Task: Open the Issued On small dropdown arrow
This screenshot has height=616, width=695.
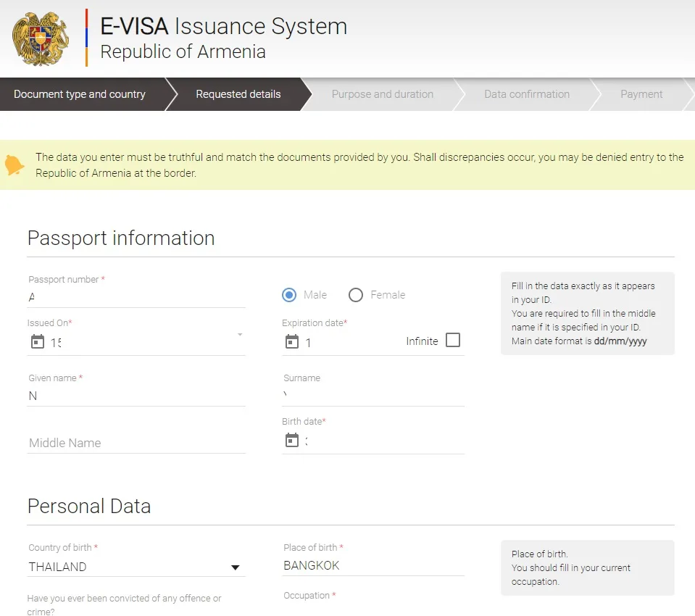Action: coord(240,335)
